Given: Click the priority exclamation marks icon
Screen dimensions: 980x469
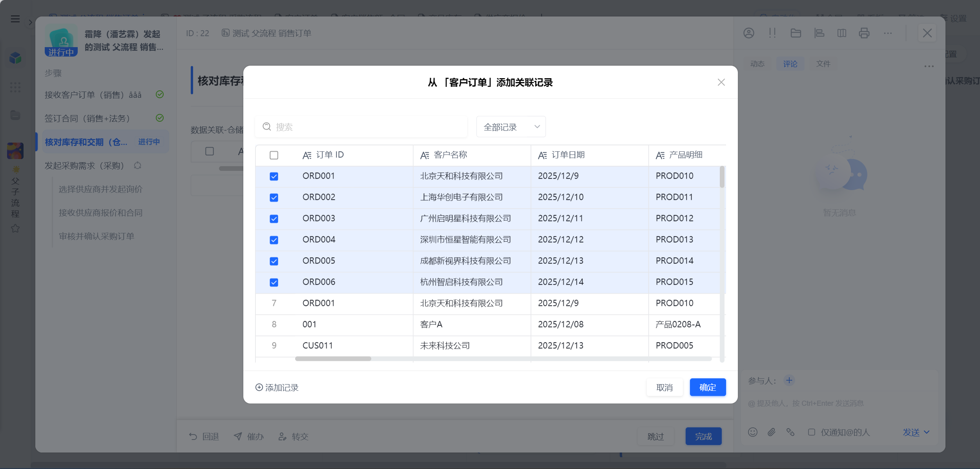Looking at the screenshot, I should (x=772, y=33).
